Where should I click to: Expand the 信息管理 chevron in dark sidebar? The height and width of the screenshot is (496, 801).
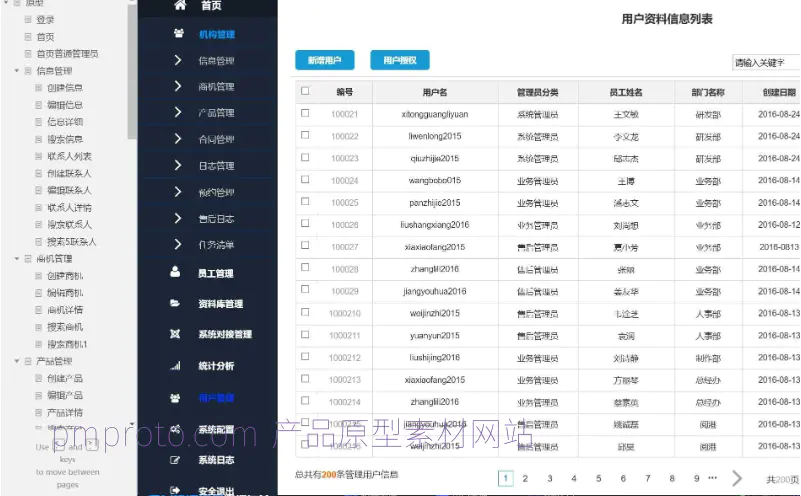coord(178,61)
